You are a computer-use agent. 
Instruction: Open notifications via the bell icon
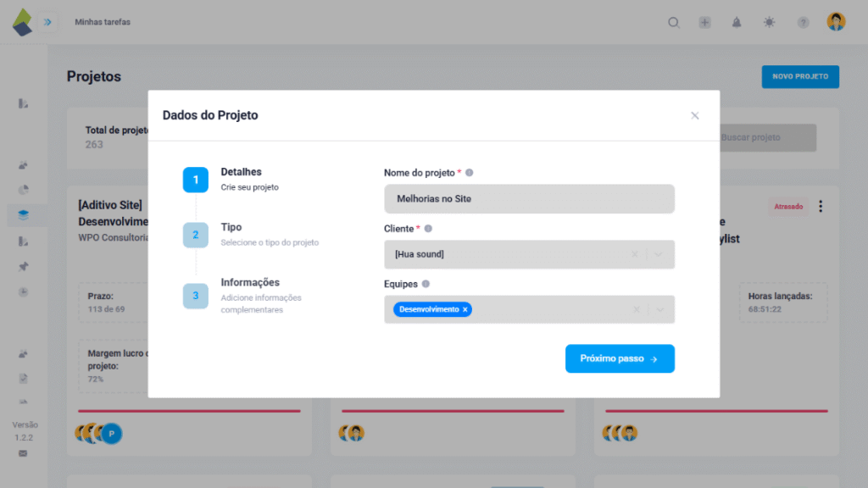point(737,23)
